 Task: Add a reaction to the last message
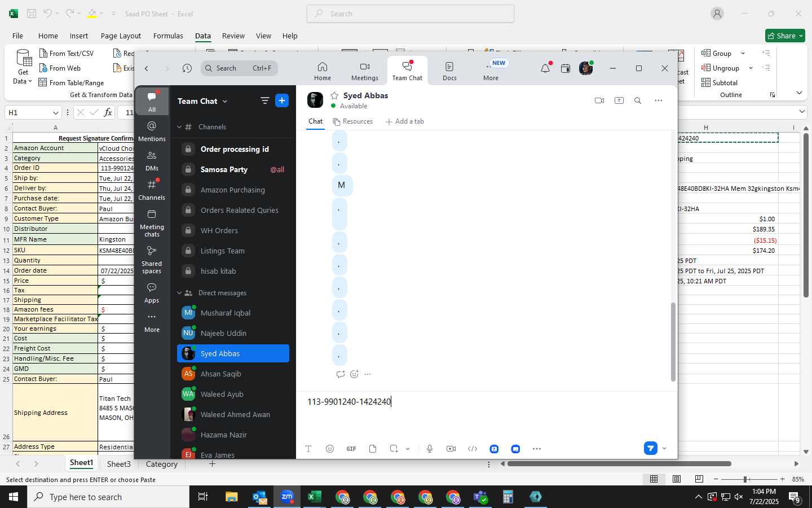click(x=354, y=374)
